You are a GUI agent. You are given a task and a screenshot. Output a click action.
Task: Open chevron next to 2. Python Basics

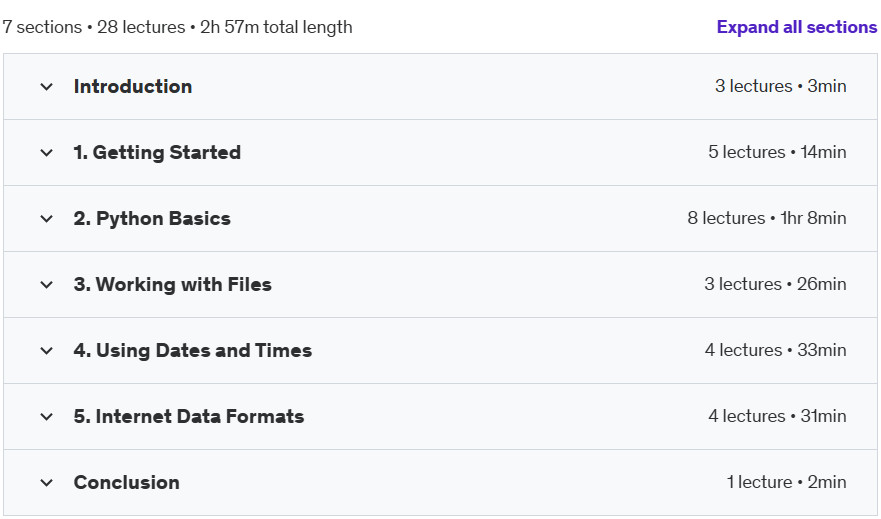(47, 218)
